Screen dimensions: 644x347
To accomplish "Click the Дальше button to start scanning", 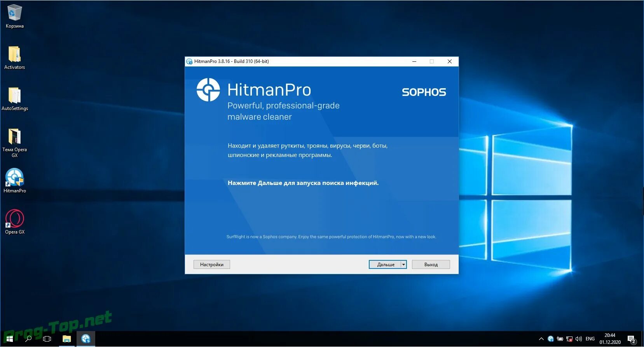I will point(385,265).
